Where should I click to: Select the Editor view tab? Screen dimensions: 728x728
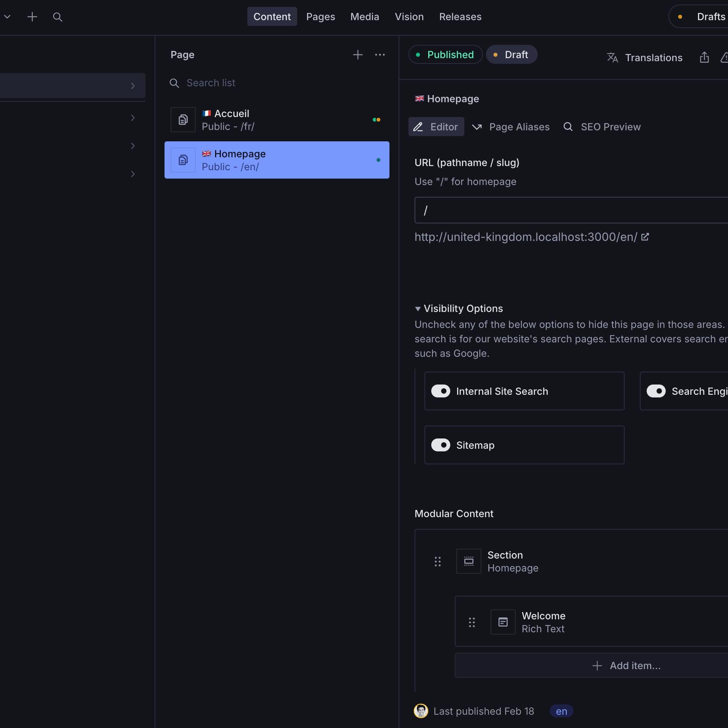436,127
